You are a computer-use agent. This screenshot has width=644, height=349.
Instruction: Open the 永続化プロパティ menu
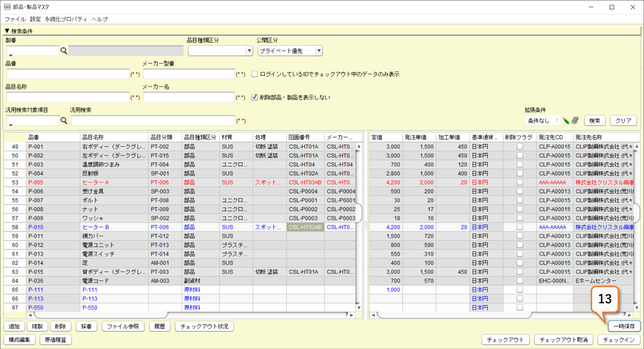[x=66, y=19]
